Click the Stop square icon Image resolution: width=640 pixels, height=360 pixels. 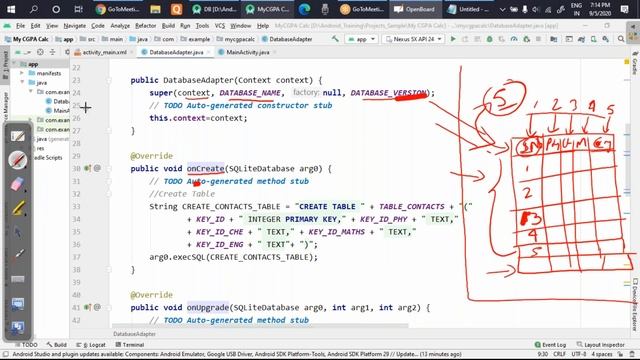[x=538, y=39]
